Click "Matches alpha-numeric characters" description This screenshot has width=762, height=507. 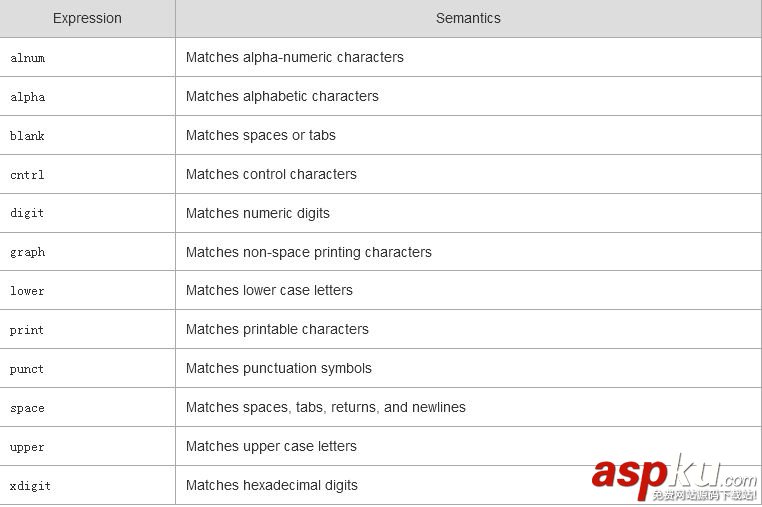(295, 57)
